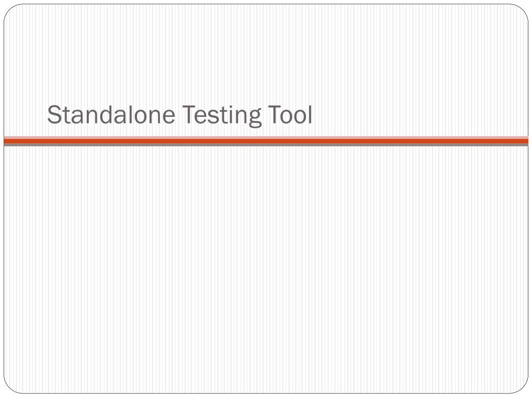Click the capital "S" starting the title
Screen dimensions: 532x399
point(52,115)
